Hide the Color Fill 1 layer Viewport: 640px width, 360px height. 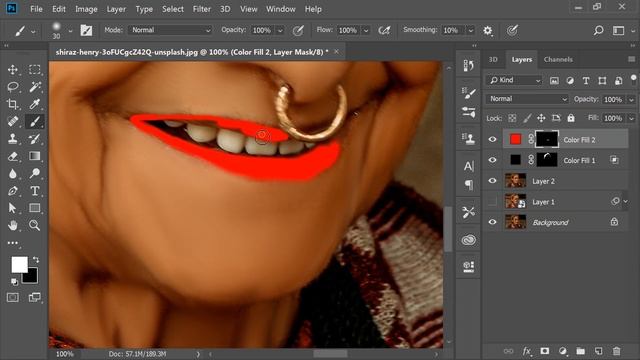click(x=493, y=160)
